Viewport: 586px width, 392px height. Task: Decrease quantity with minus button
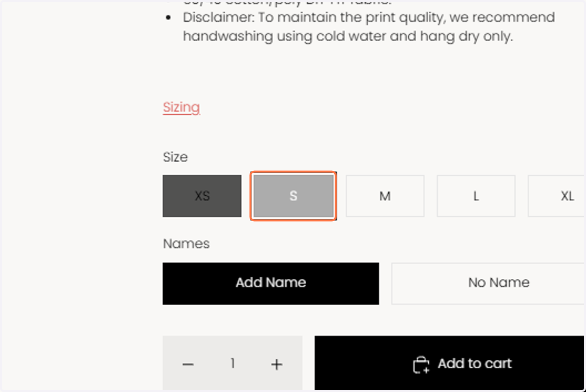[x=188, y=364]
